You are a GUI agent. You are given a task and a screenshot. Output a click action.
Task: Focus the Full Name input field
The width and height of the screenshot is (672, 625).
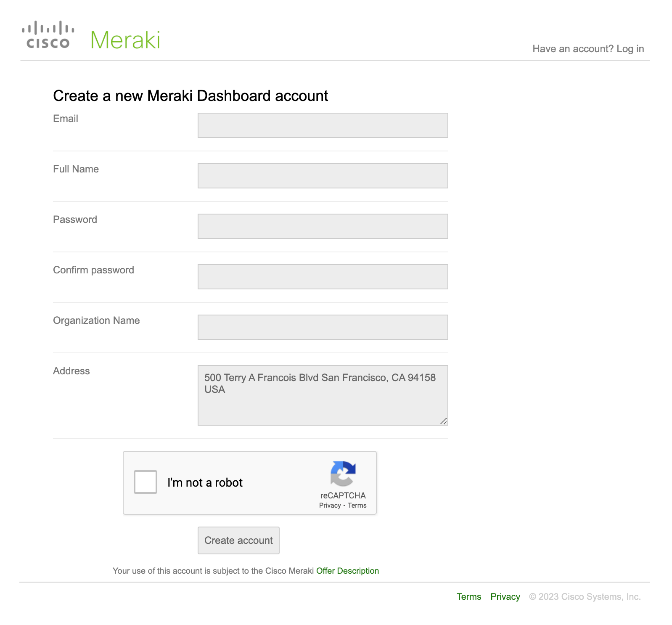click(323, 176)
